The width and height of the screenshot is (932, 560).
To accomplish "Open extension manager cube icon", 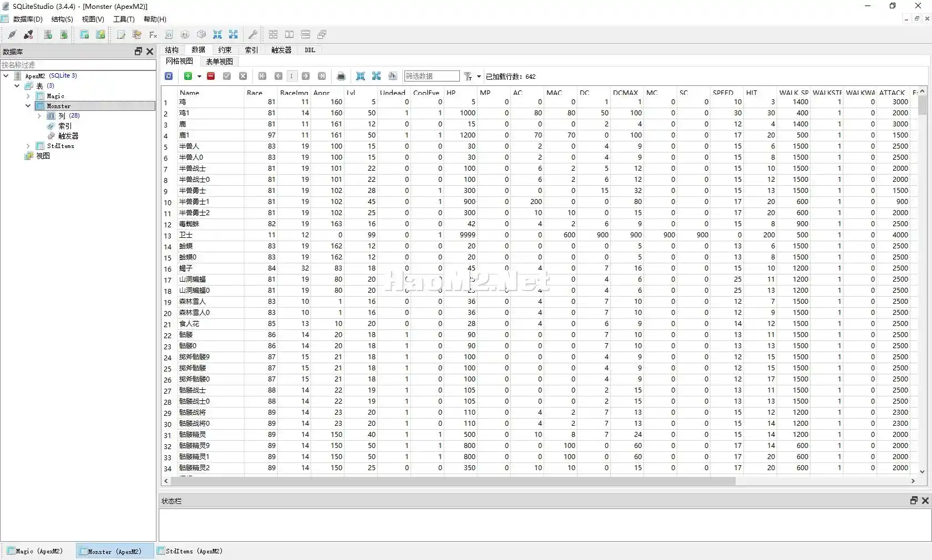I will click(x=201, y=34).
